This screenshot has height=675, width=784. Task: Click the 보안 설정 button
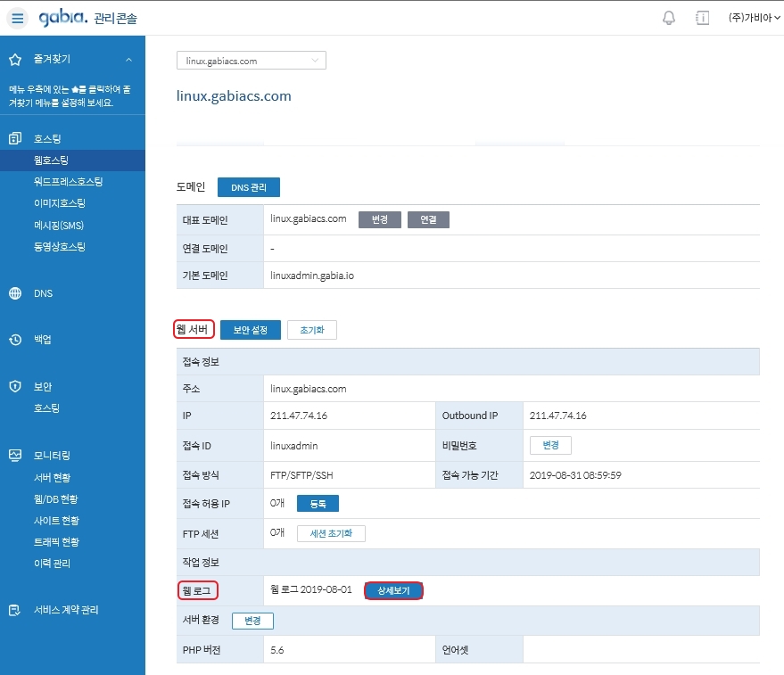(x=250, y=330)
